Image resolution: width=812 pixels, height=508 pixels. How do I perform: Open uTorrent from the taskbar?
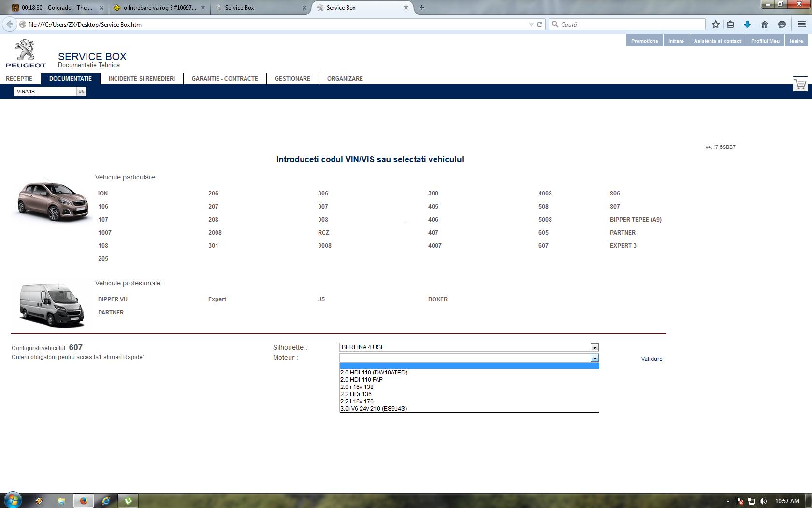[x=128, y=501]
